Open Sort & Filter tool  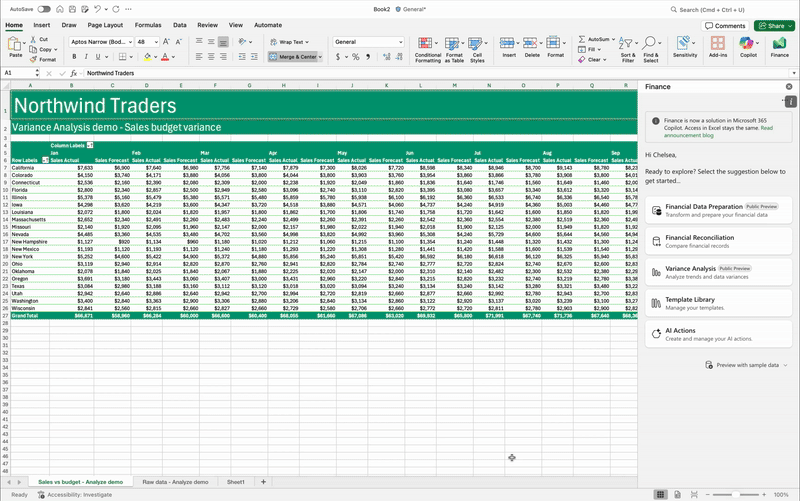627,44
